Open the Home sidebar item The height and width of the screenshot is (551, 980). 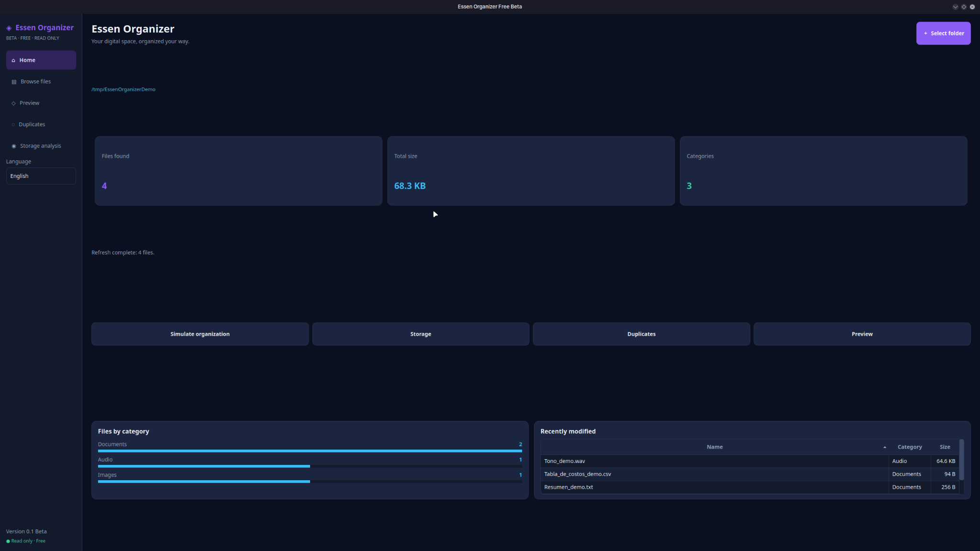click(41, 60)
